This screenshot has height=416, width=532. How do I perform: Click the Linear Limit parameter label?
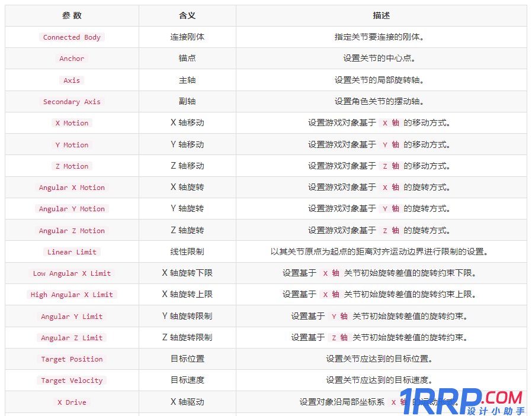coord(72,251)
